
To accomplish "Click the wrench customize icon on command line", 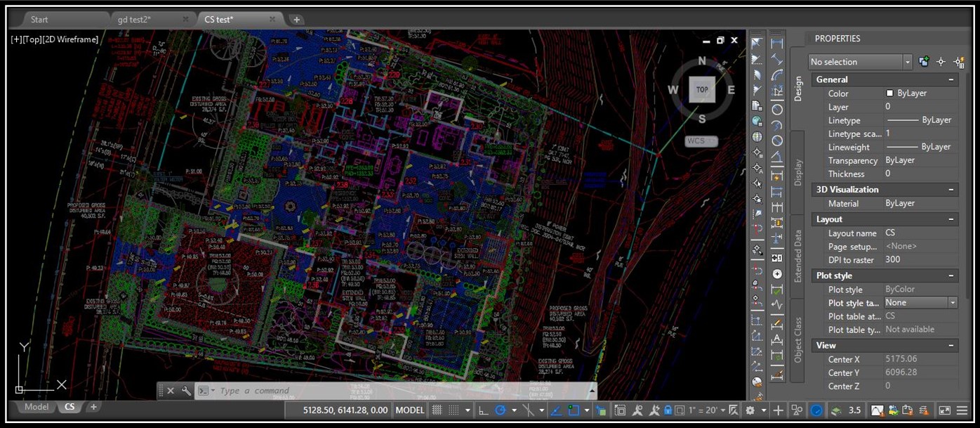I will pos(186,391).
